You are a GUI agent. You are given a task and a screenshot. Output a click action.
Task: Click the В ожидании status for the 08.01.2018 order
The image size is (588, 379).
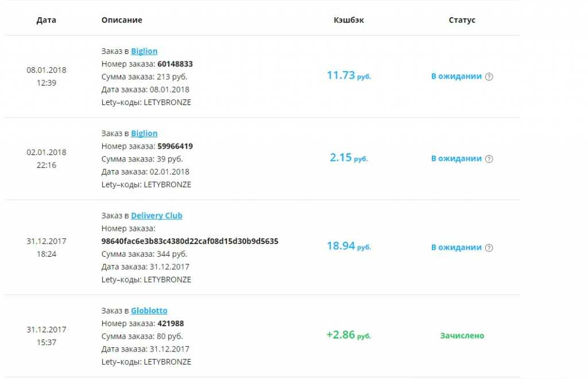coord(457,76)
